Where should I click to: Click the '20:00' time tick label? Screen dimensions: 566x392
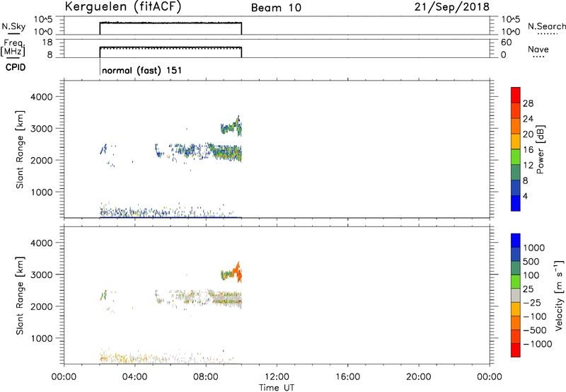click(x=418, y=377)
